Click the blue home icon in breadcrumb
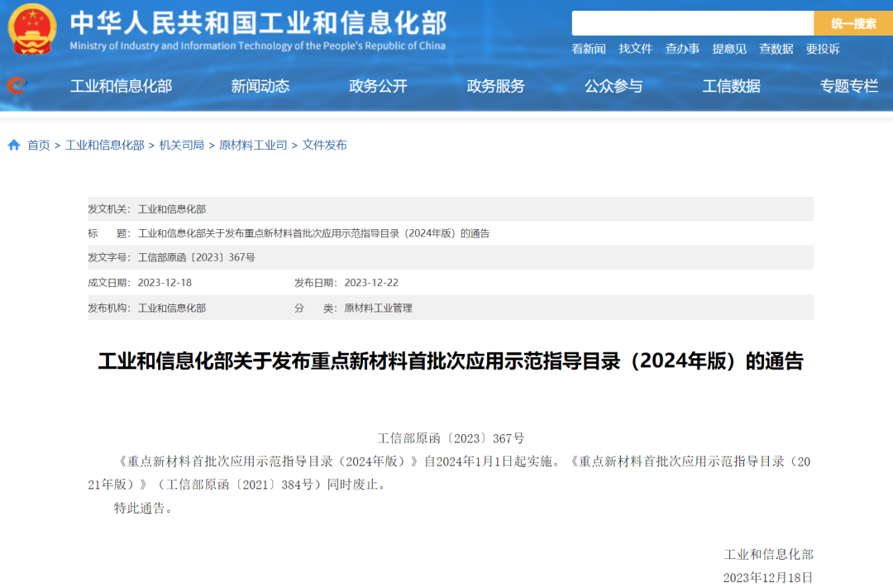 14,145
